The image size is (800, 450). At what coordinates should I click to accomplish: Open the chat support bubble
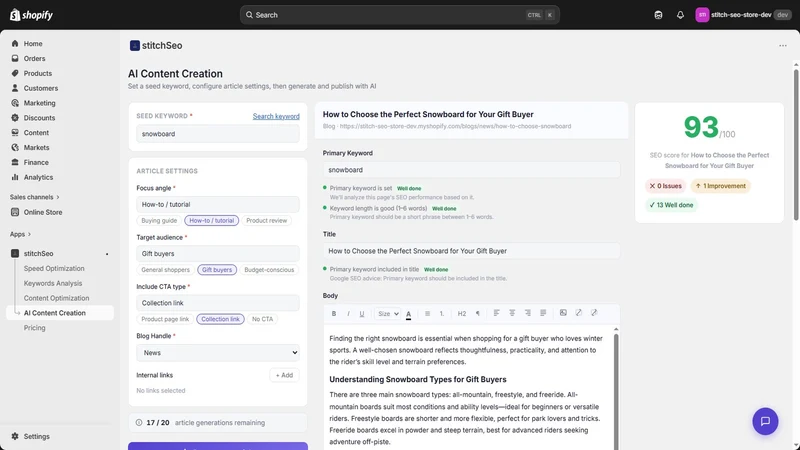pos(765,421)
